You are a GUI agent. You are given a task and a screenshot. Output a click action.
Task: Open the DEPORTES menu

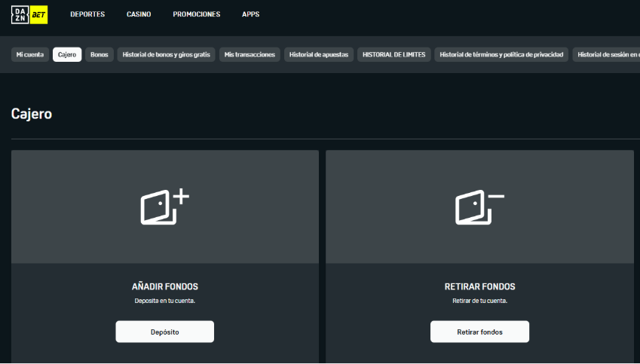pos(87,14)
